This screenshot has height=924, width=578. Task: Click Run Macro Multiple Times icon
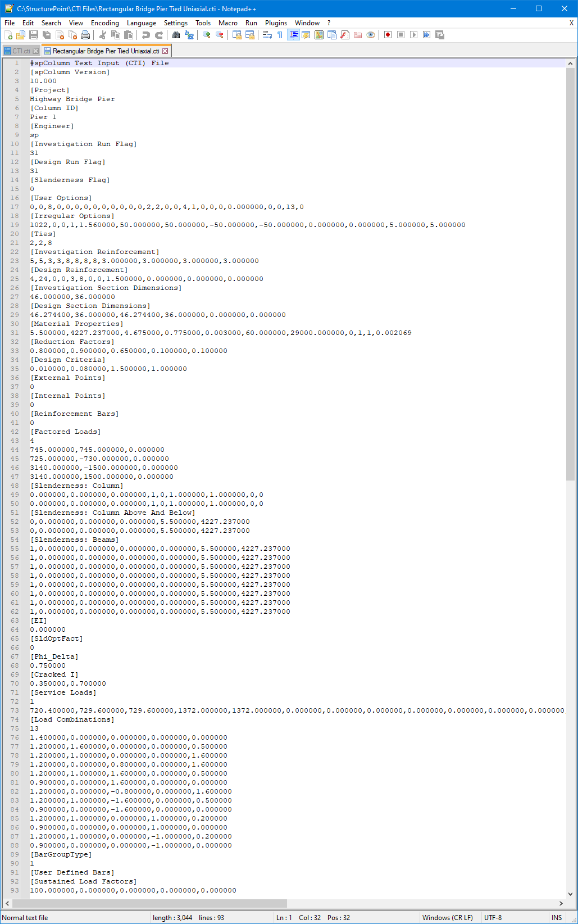426,35
